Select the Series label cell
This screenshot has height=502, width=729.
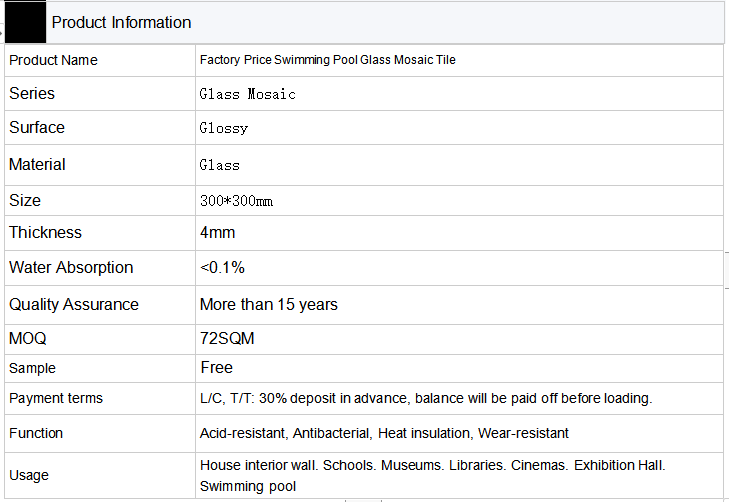pyautogui.click(x=100, y=94)
